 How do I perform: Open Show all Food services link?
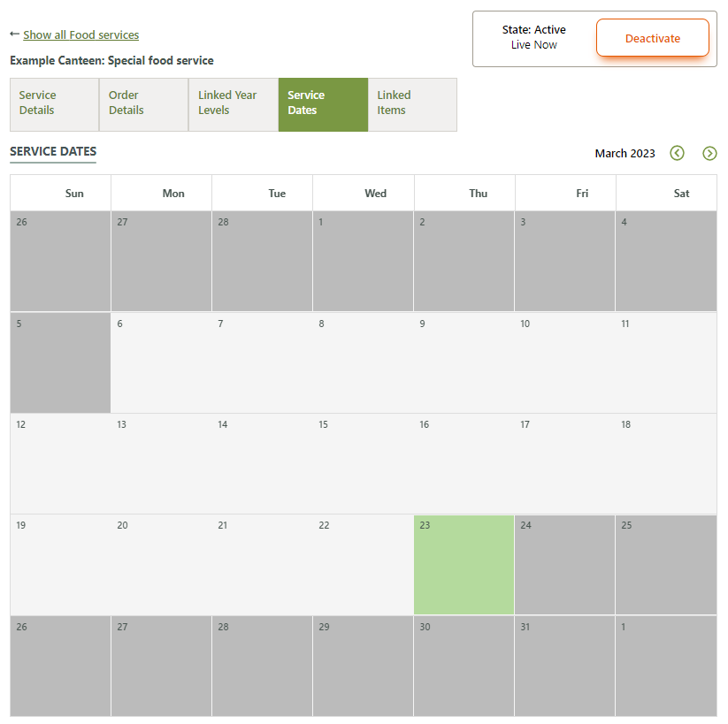coord(80,35)
